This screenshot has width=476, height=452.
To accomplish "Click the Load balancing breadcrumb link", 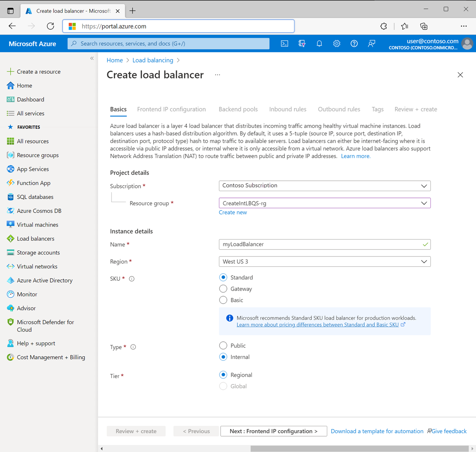I will 153,60.
